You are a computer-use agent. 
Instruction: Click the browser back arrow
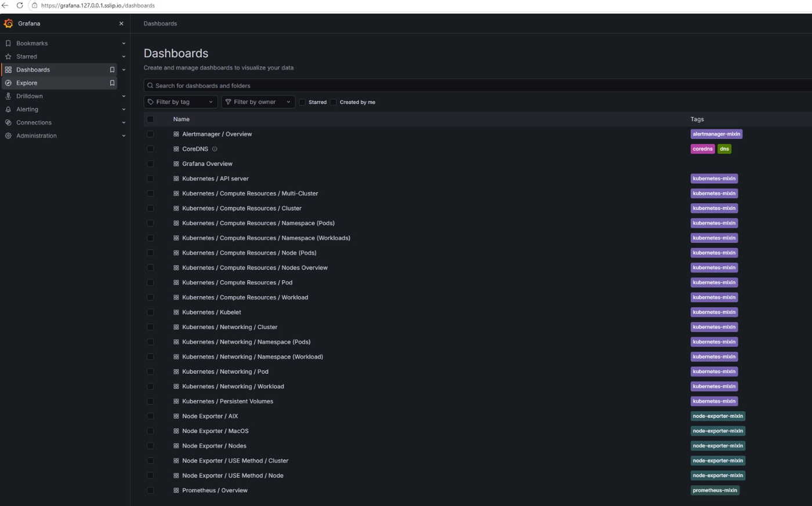5,5
